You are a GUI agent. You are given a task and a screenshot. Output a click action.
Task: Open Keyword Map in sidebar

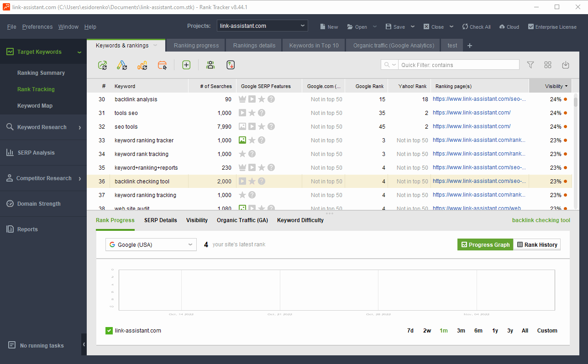pos(35,106)
